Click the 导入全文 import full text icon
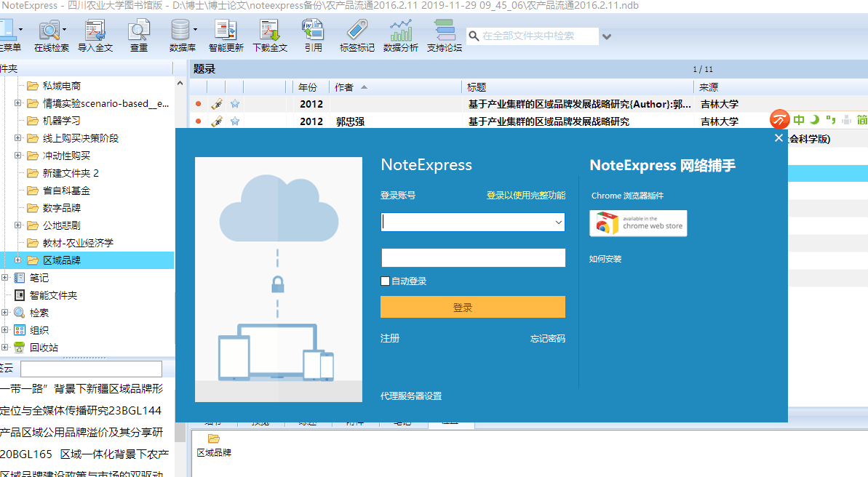This screenshot has height=477, width=868. pos(95,36)
